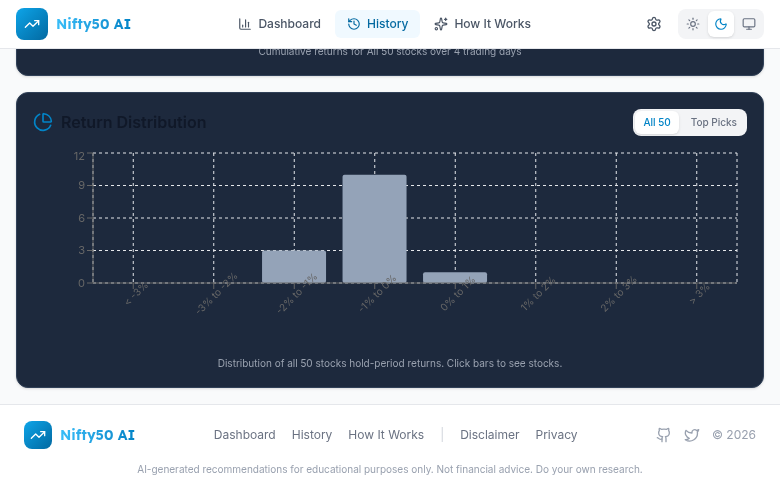Select the All 50 filter

657,122
